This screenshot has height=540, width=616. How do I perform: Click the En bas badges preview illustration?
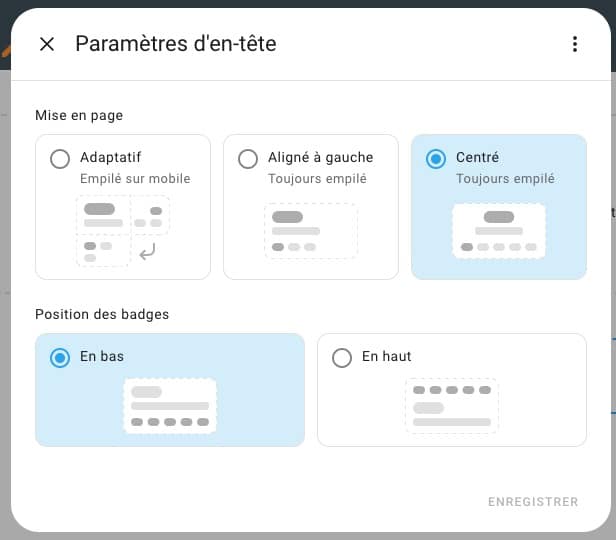click(x=170, y=406)
